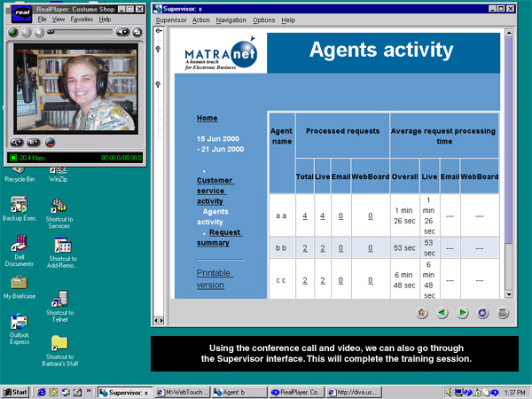Viewport: 532px width, 399px height.
Task: Select Agents activity in the sidebar
Action: pos(213,217)
